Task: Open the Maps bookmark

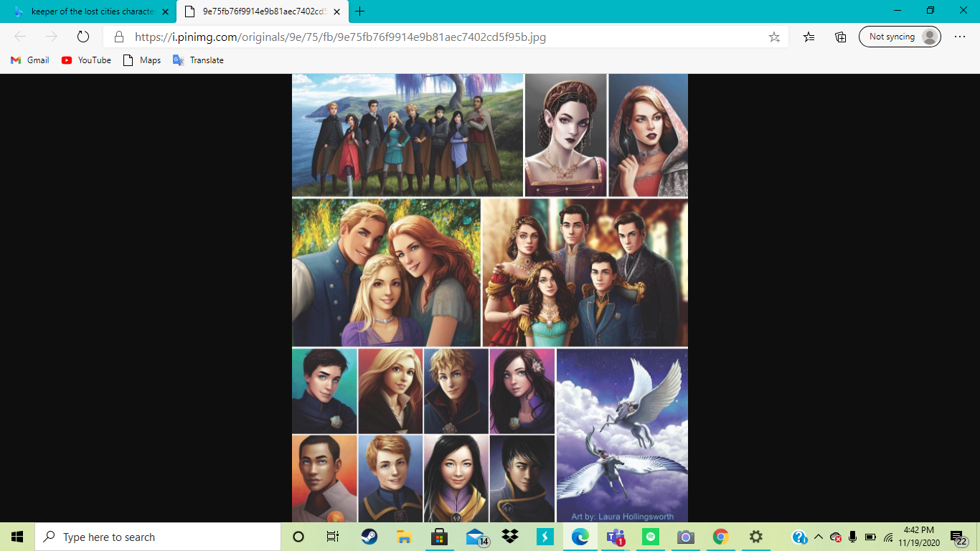Action: tap(142, 60)
